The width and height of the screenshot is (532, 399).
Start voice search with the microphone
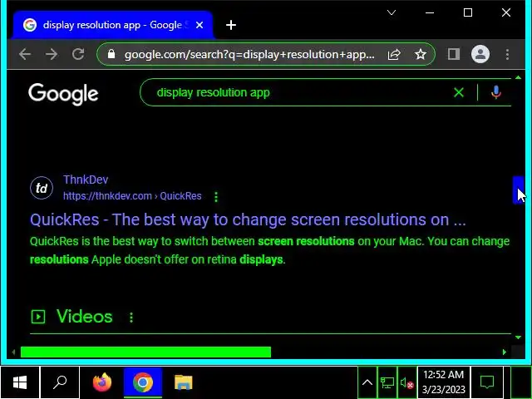(x=496, y=92)
